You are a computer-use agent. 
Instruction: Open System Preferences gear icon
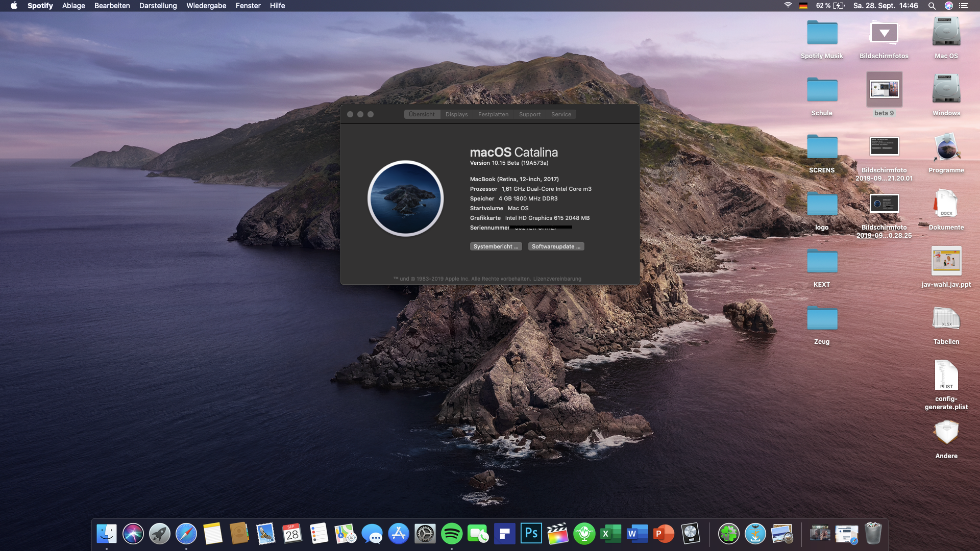(425, 534)
